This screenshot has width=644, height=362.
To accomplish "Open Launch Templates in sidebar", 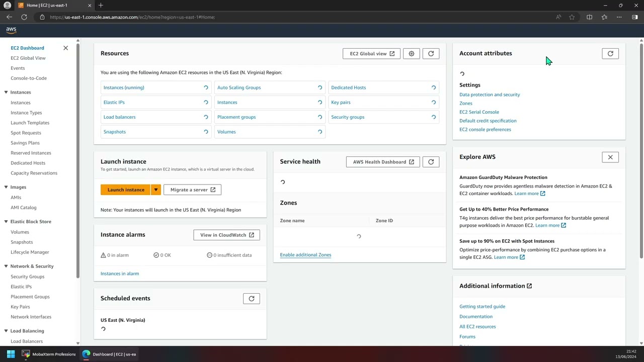I will [30, 123].
